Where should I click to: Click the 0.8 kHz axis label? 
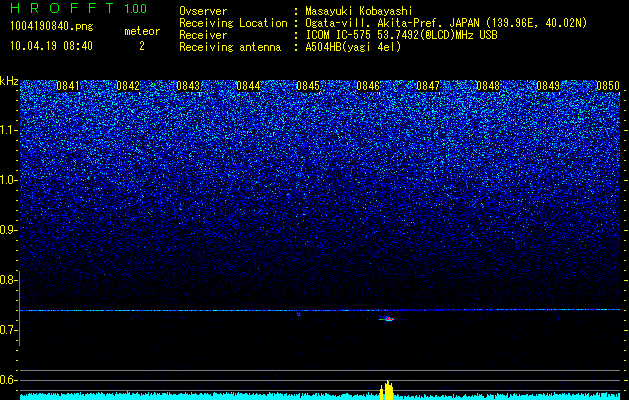coord(9,280)
